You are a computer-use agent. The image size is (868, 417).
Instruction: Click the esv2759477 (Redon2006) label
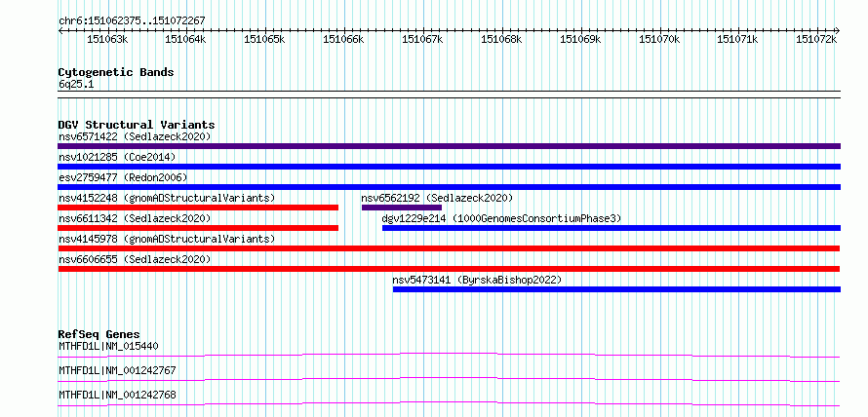[123, 177]
